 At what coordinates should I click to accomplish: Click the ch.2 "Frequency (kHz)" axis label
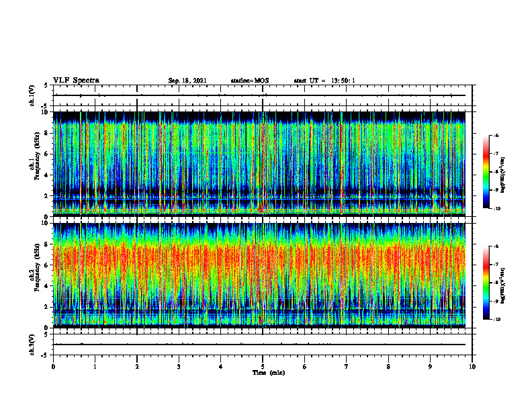click(x=37, y=267)
